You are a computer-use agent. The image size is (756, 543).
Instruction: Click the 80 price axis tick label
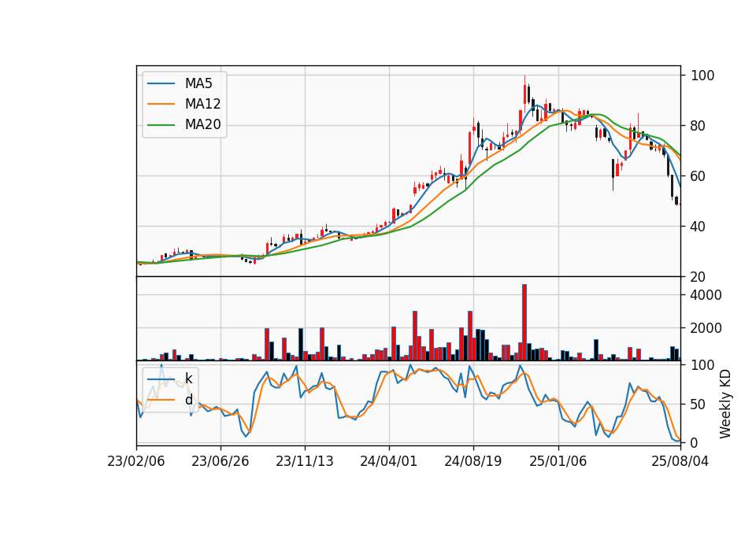[698, 126]
